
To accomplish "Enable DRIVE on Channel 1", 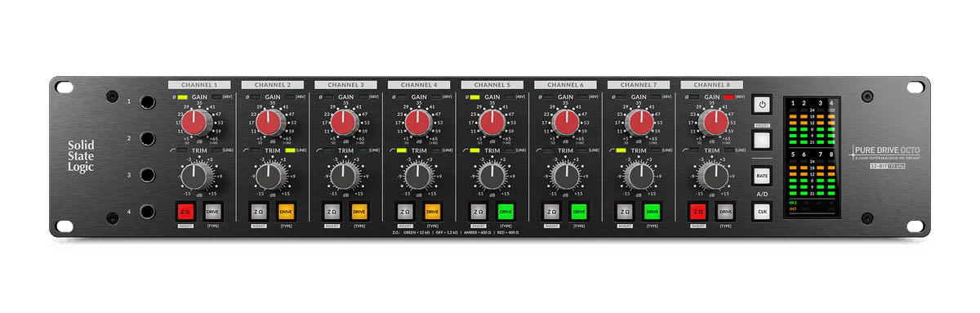I will (x=212, y=211).
